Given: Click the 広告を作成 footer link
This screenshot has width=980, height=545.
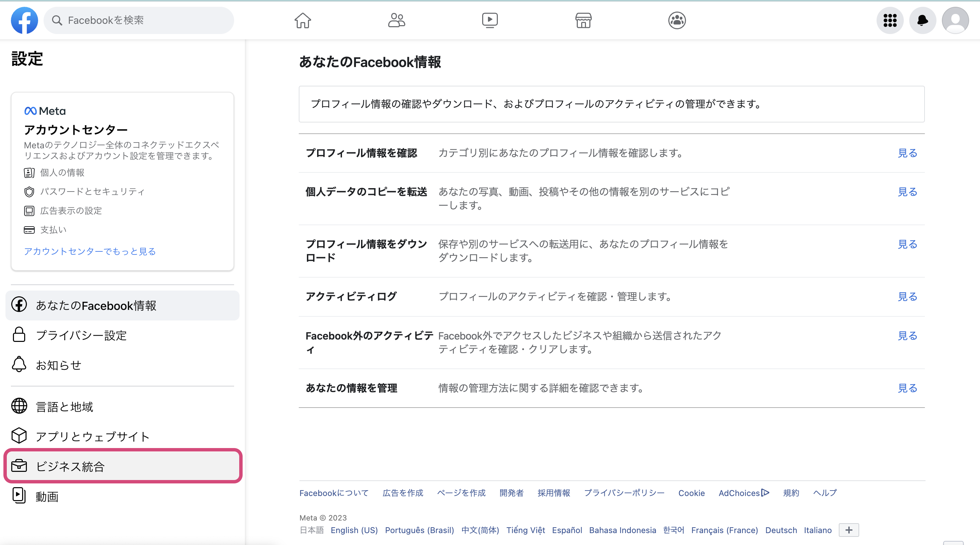Looking at the screenshot, I should [403, 493].
